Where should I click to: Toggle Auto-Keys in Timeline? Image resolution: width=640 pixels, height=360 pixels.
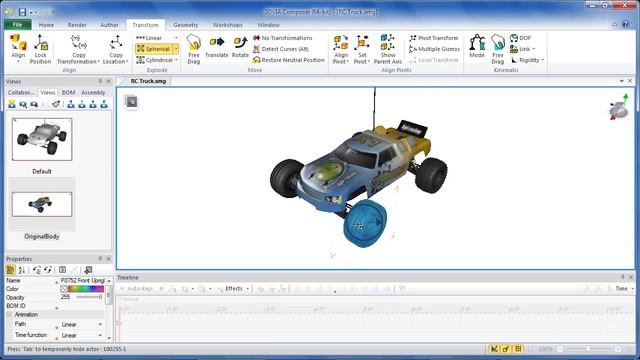[x=136, y=289]
